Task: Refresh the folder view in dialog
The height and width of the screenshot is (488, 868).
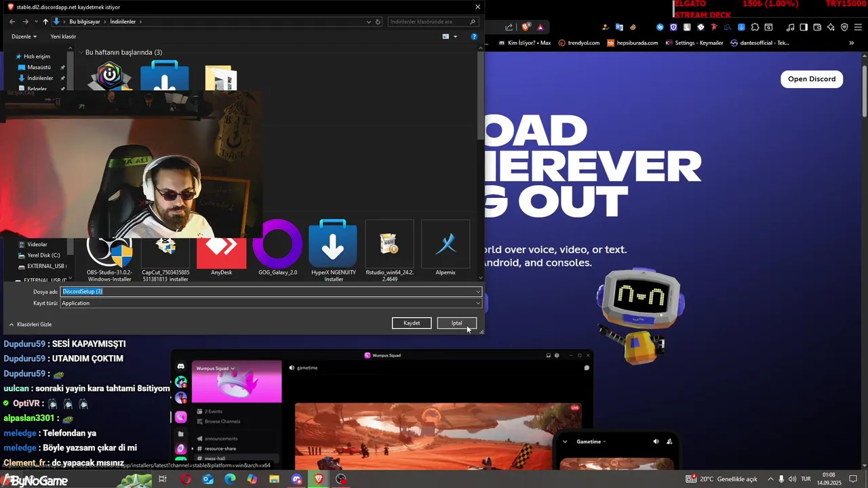Action: point(378,22)
